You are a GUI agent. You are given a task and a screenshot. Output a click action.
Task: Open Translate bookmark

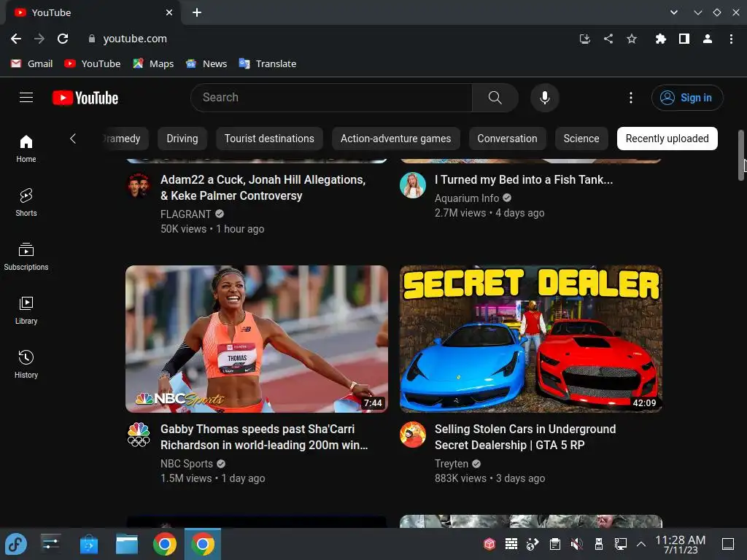pyautogui.click(x=268, y=63)
